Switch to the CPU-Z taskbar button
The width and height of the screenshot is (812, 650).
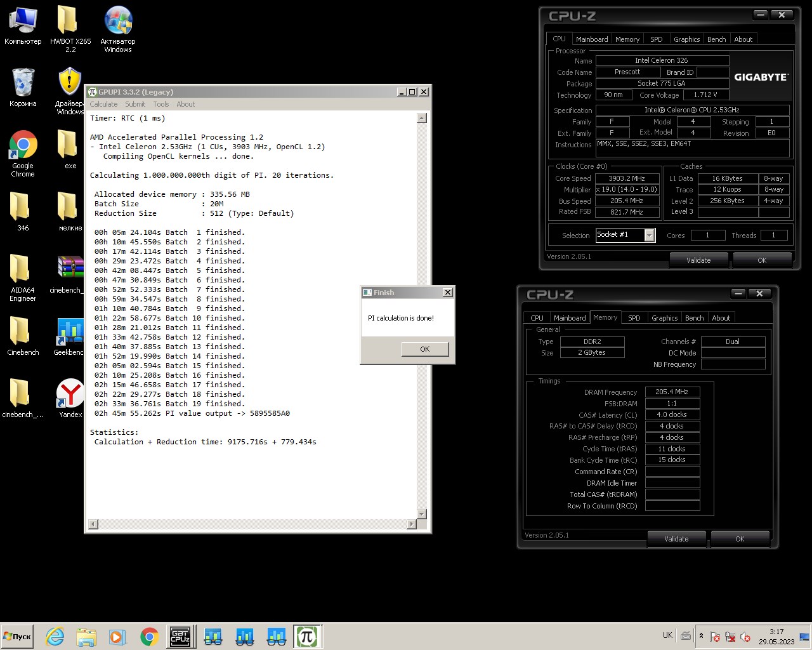point(181,637)
